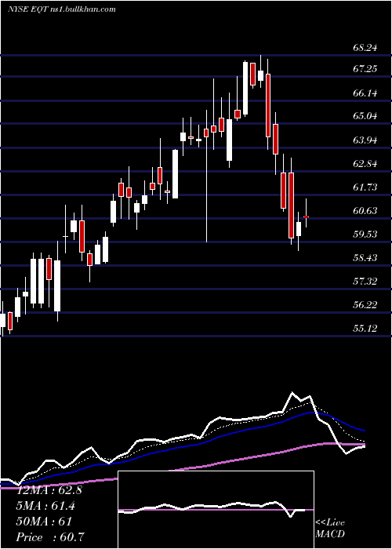Click the MACD inset chart panel
This screenshot has width=392, height=549.
(216, 510)
